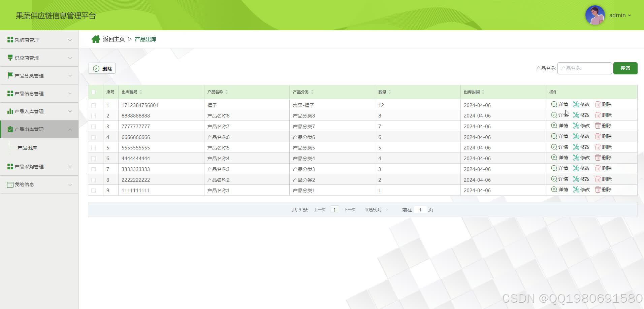Open the 供应商管理 menu
Screen dimensions: 644x309
39,58
